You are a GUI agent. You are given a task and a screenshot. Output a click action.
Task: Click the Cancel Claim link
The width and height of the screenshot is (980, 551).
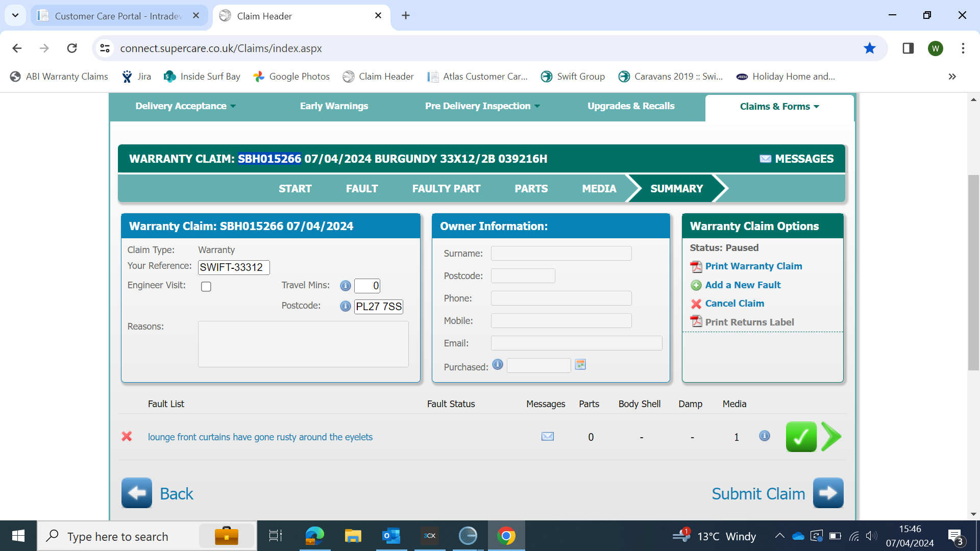click(x=734, y=304)
